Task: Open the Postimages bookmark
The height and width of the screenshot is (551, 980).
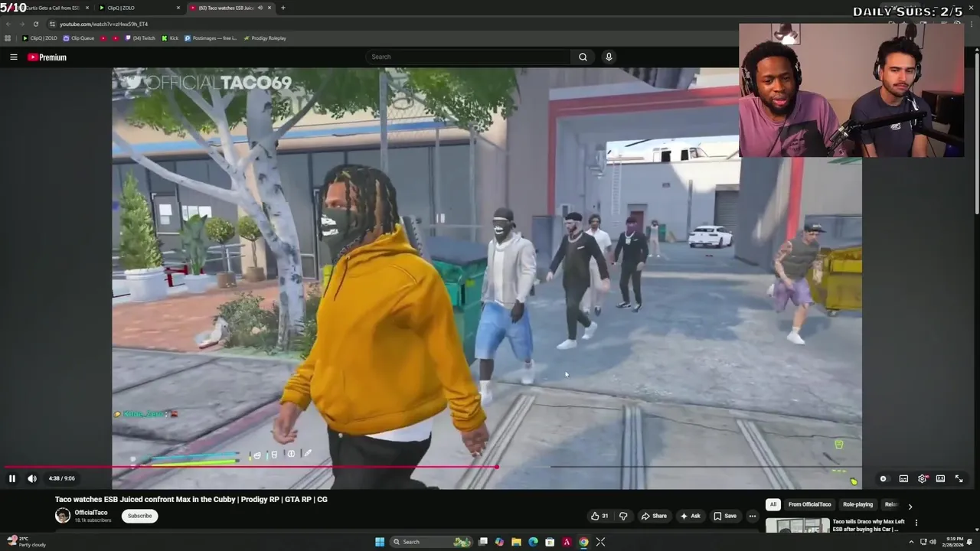Action: point(211,38)
